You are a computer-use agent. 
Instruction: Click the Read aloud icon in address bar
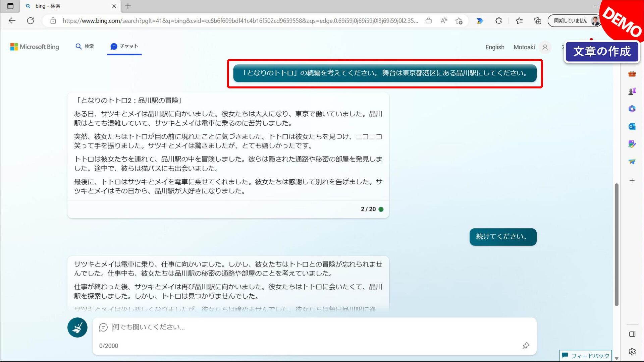click(x=444, y=21)
